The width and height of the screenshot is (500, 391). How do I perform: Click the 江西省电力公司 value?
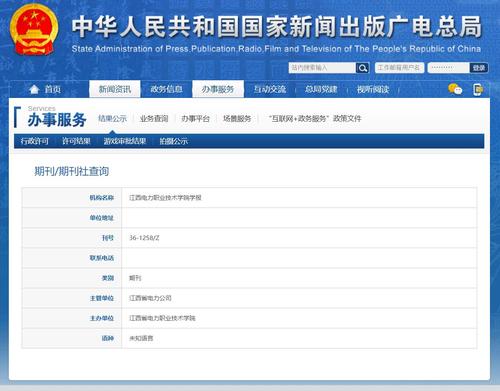150,298
